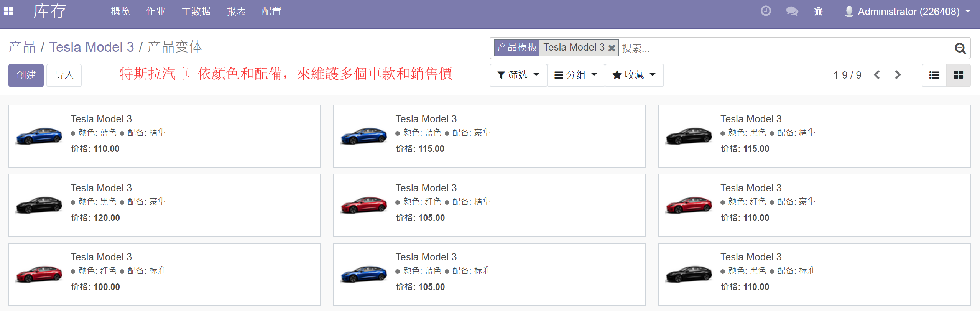Click 颜色: 红色 配备: 豪华 attributes

tap(768, 202)
